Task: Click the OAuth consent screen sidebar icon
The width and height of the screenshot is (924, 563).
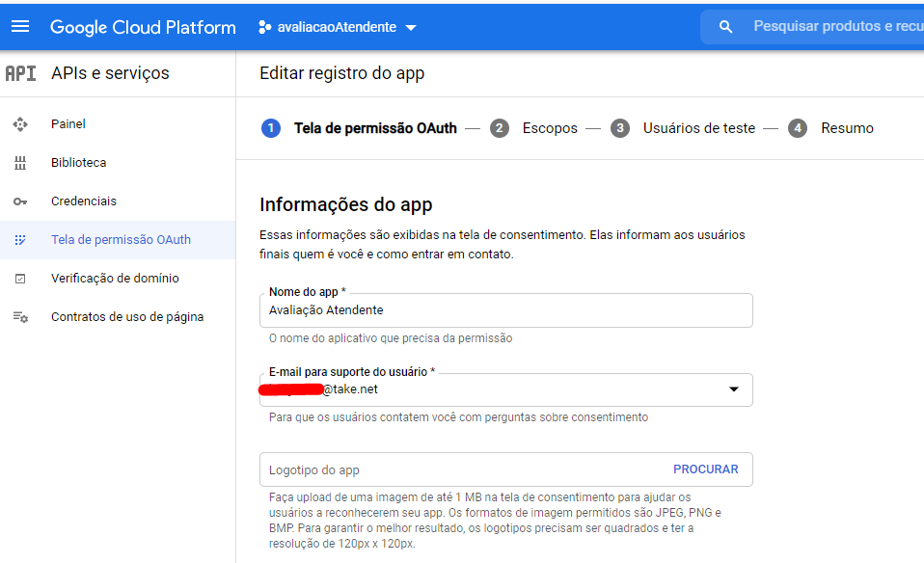Action: click(x=20, y=240)
